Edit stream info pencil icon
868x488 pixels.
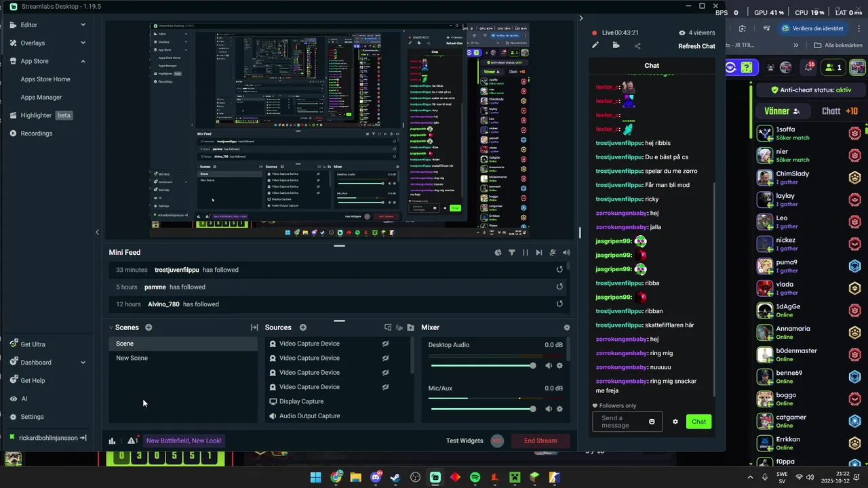(595, 45)
